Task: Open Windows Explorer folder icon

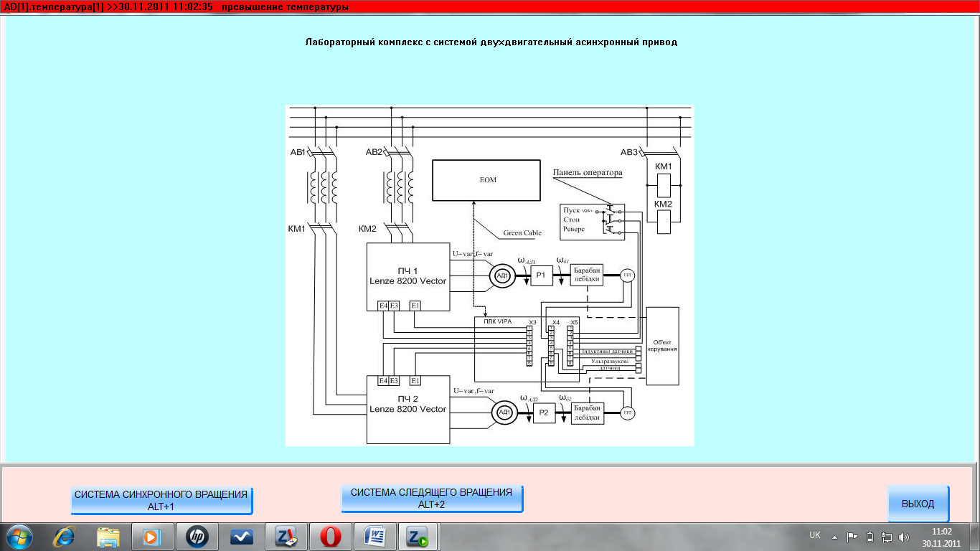Action: pyautogui.click(x=108, y=537)
